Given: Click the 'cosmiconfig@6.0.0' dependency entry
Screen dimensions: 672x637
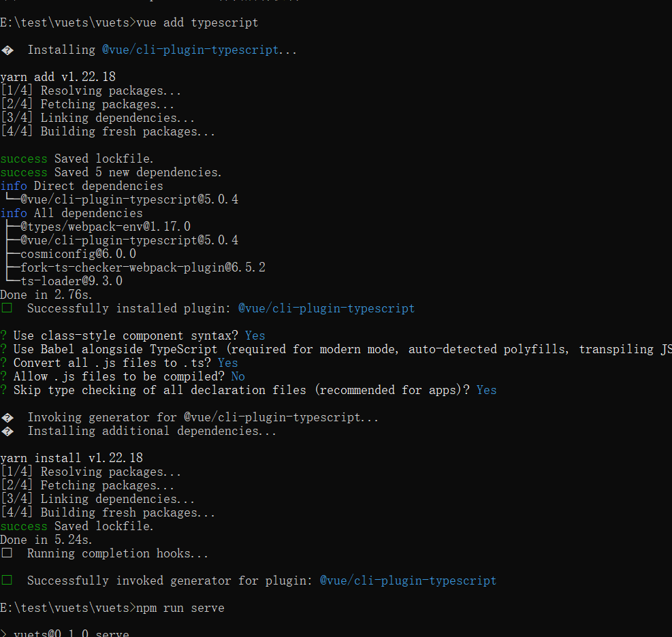Looking at the screenshot, I should (x=78, y=254).
